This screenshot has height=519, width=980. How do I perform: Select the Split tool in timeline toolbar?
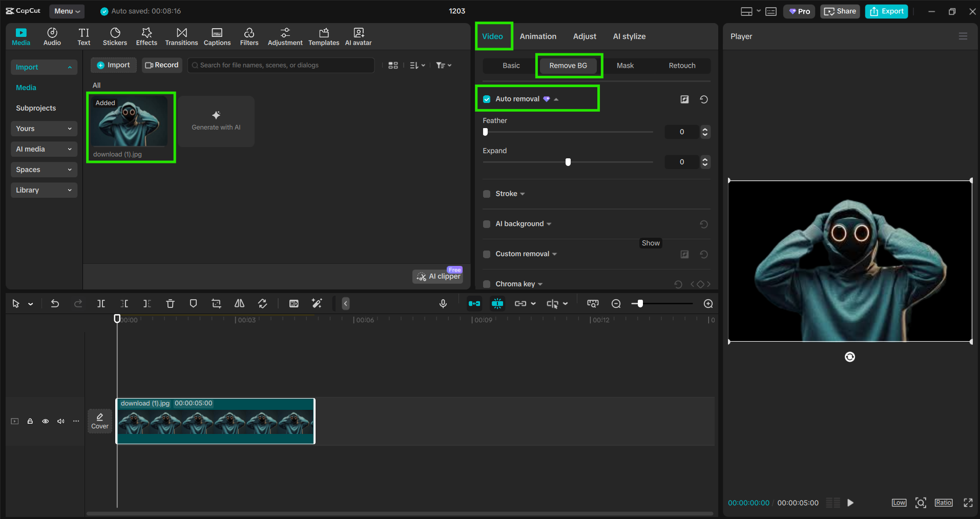101,304
